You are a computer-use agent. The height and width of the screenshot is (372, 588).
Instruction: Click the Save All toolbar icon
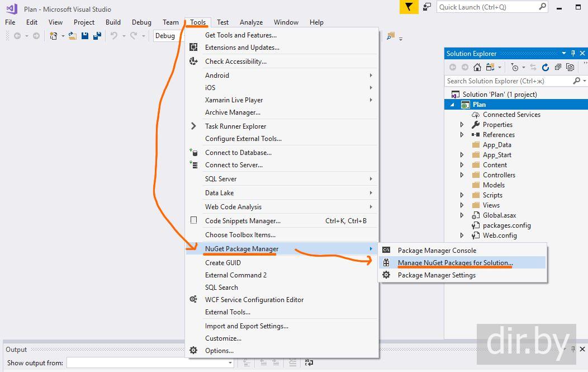click(97, 36)
